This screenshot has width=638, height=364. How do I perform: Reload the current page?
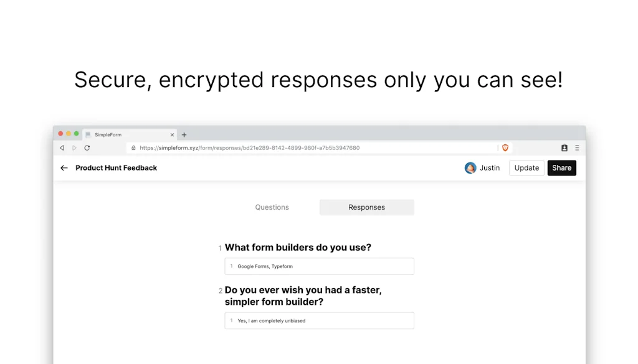(87, 147)
